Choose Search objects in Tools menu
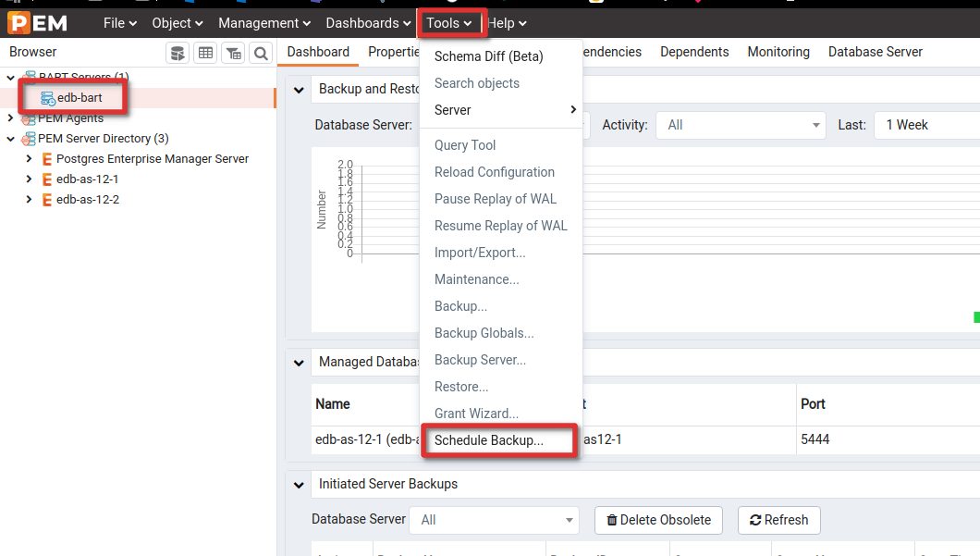Screen dimensions: 980x556 click(500, 83)
